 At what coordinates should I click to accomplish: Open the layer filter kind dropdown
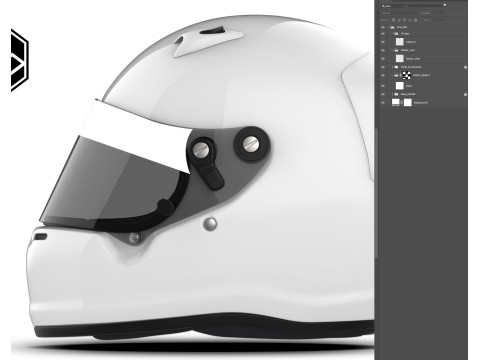click(x=393, y=6)
